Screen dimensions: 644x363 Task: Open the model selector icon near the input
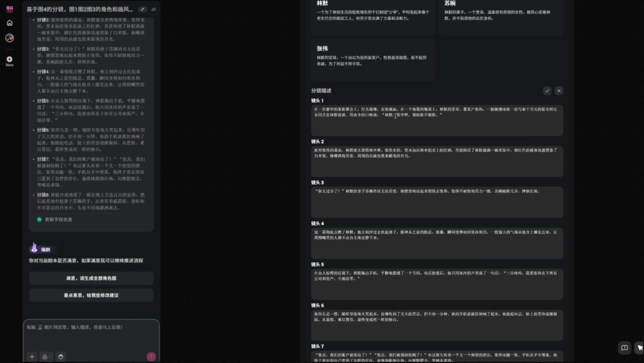click(x=45, y=356)
